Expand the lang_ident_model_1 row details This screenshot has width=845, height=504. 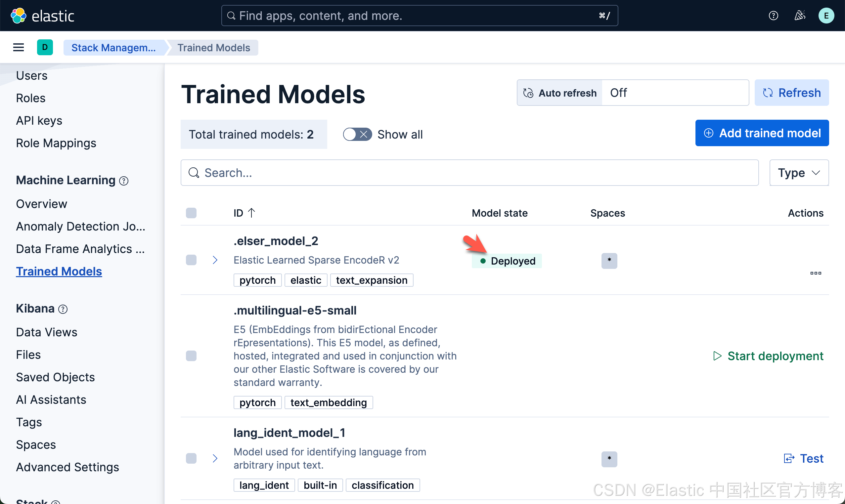tap(215, 458)
